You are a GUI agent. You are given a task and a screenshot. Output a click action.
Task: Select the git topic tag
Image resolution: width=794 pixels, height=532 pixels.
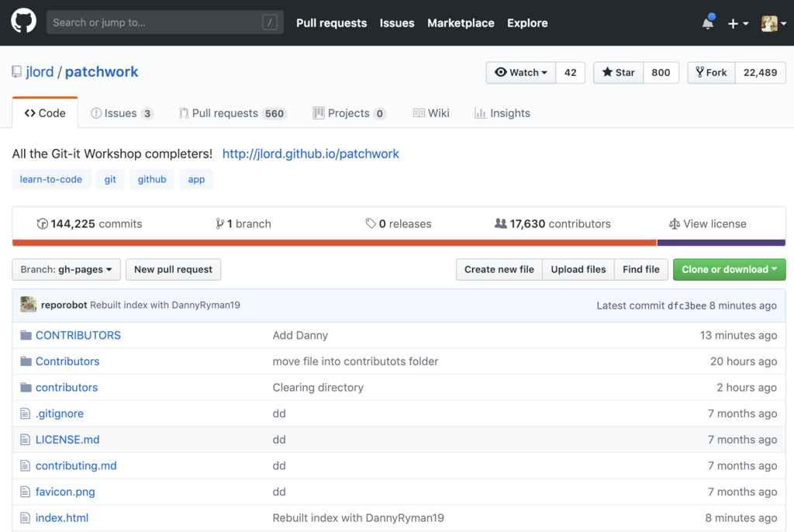110,179
